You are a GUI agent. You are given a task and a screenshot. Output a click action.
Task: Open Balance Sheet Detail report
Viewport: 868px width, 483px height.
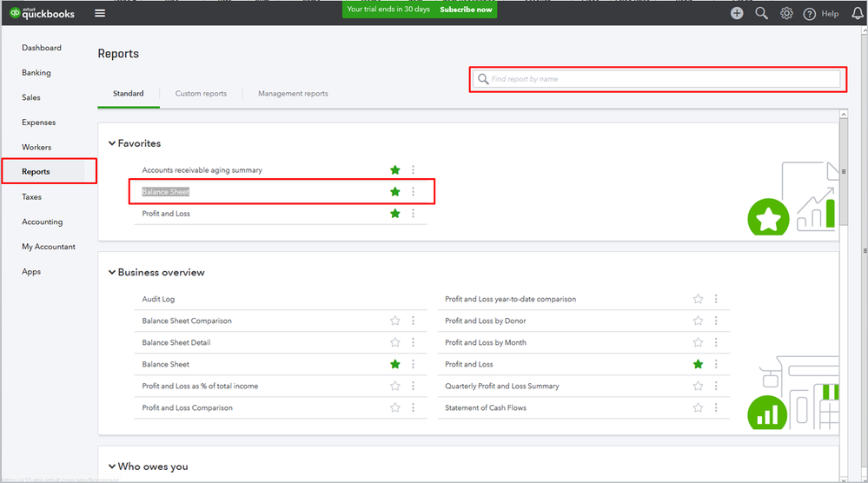point(176,342)
